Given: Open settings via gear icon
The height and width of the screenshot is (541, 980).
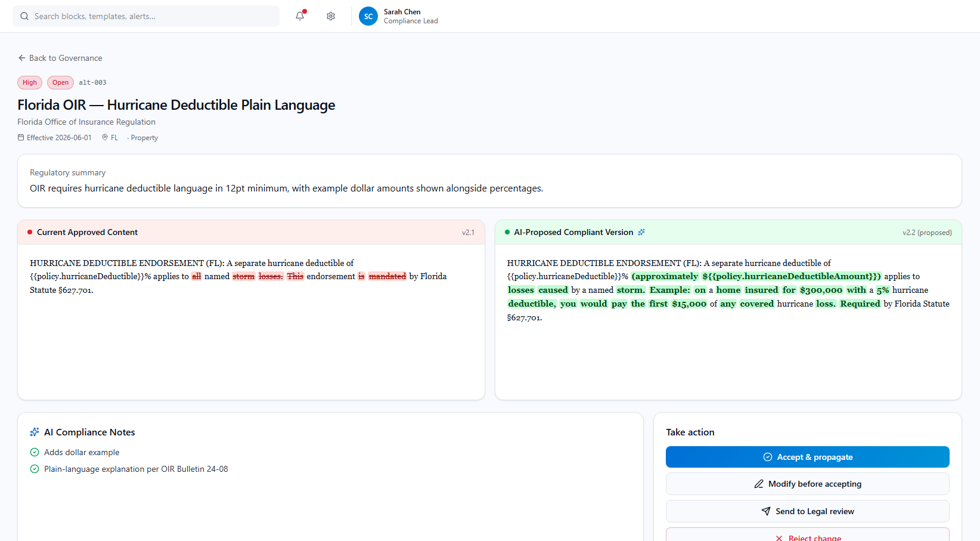Looking at the screenshot, I should [x=331, y=16].
